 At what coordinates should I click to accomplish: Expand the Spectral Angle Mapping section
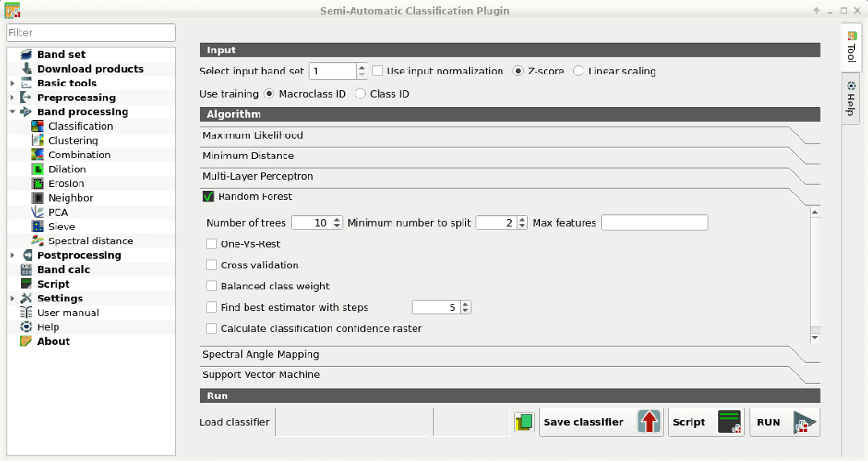(509, 355)
